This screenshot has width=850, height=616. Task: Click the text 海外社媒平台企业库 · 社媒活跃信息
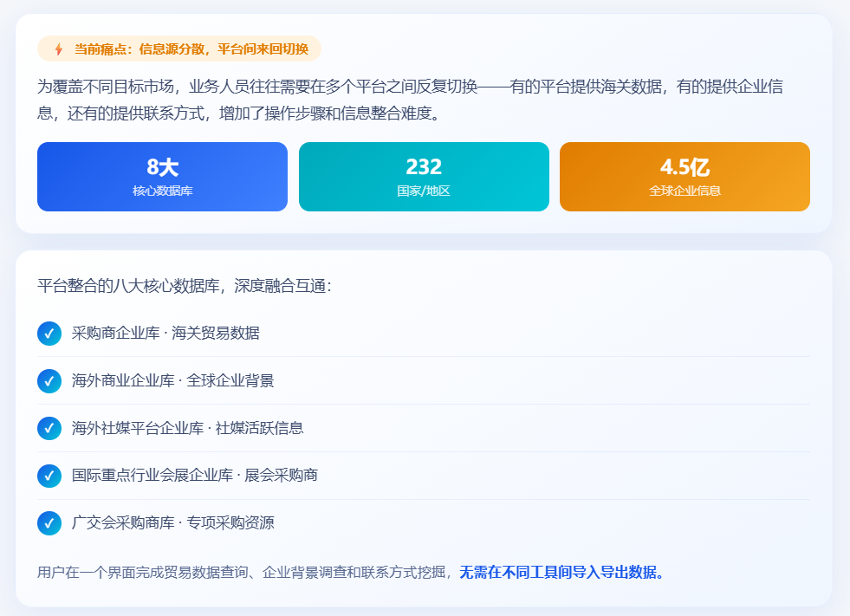coord(187,428)
